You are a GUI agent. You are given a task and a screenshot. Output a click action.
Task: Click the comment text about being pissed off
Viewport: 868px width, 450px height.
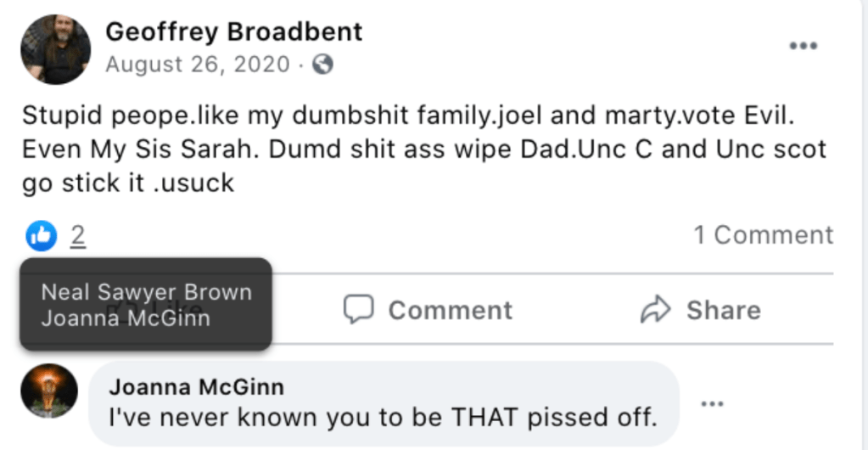pyautogui.click(x=383, y=418)
